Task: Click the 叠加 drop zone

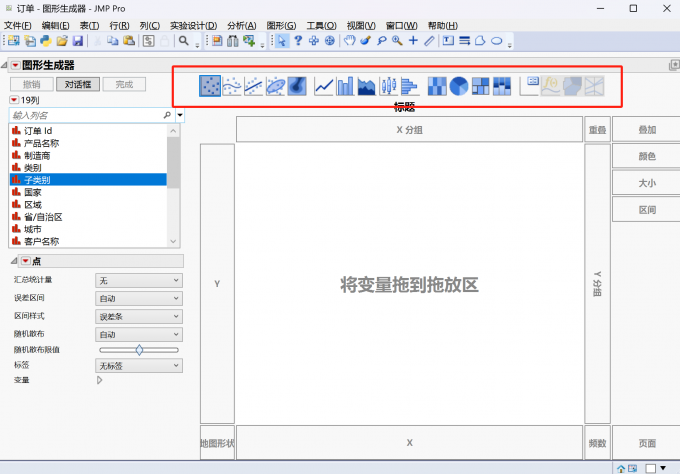Action: [x=646, y=129]
